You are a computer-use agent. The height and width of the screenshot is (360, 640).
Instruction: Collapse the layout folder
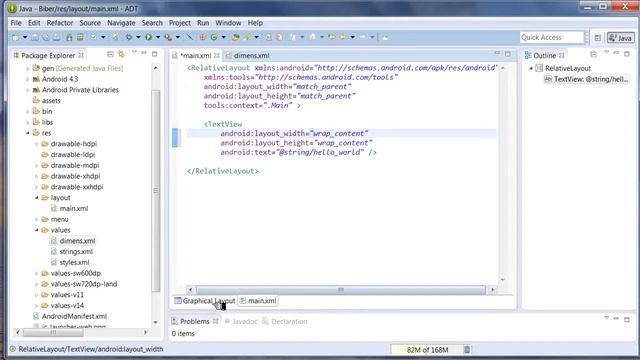[37, 198]
